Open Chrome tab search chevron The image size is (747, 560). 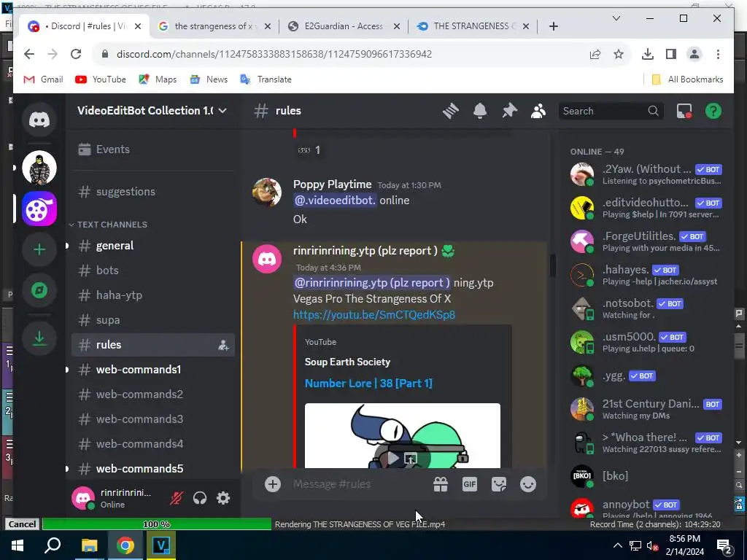(x=616, y=18)
